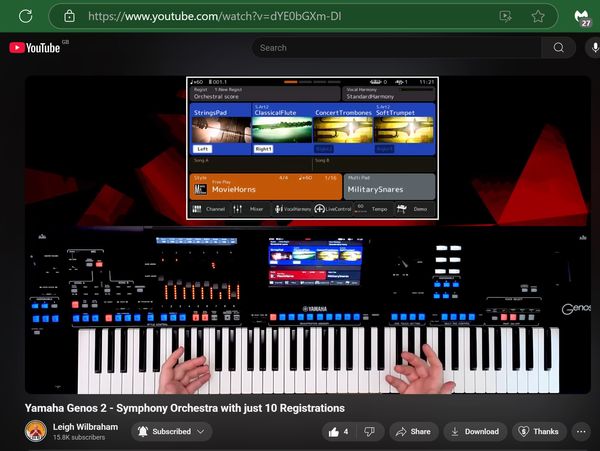
Task: Click the ConcertTrombones voice tile in video
Action: pyautogui.click(x=343, y=130)
